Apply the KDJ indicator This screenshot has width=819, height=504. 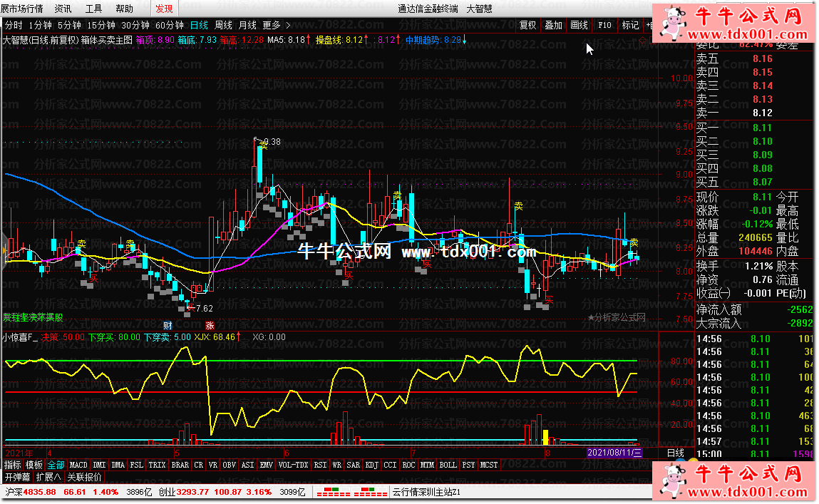click(x=372, y=465)
